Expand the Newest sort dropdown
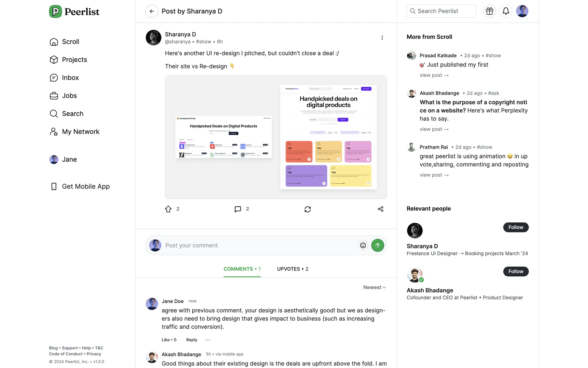Image resolution: width=588 pixels, height=368 pixels. [x=374, y=287]
